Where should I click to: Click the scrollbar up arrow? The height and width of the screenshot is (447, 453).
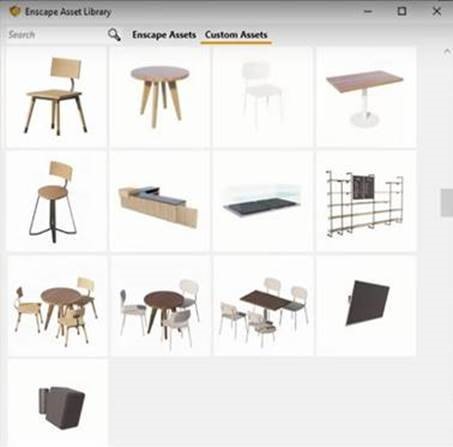(x=447, y=51)
